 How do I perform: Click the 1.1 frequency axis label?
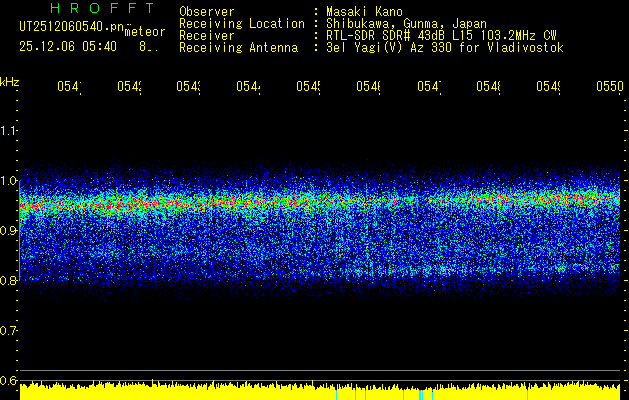point(8,130)
